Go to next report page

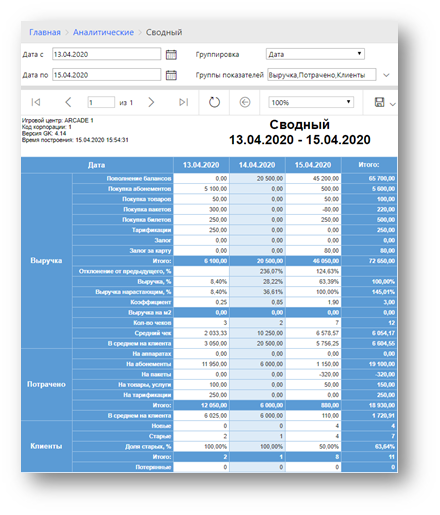click(151, 102)
